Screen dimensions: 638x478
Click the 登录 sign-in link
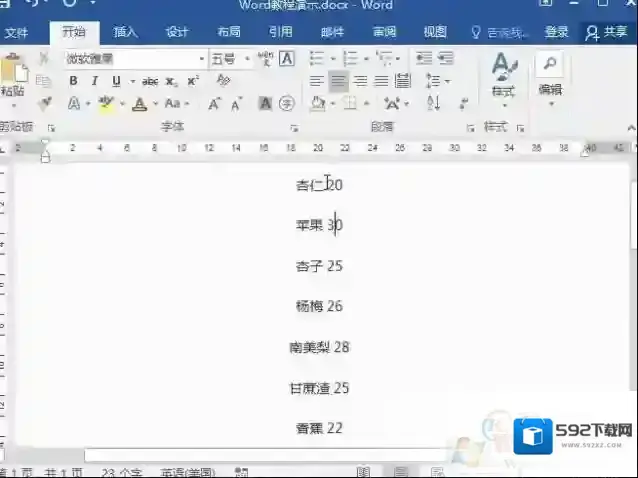(557, 32)
